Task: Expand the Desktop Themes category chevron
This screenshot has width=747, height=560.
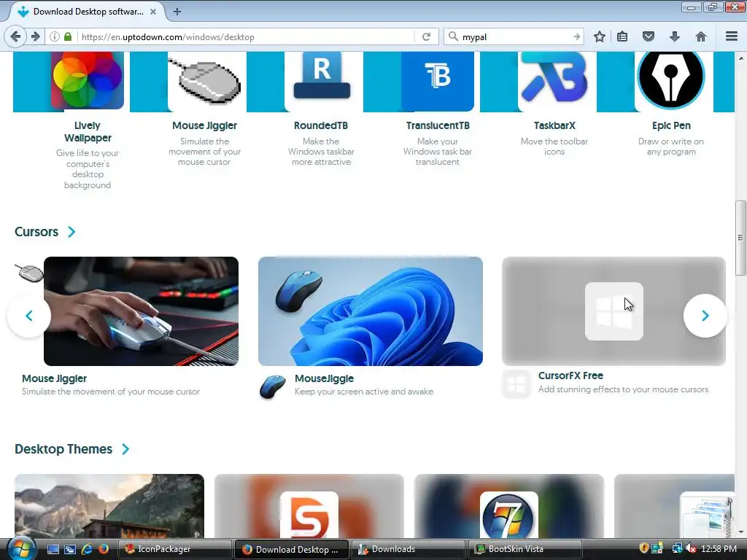Action: (125, 449)
